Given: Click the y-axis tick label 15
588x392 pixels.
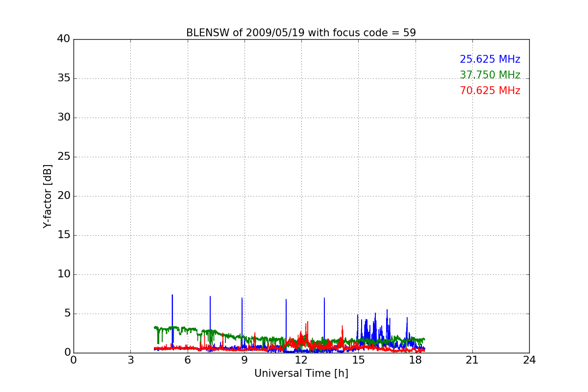Looking at the screenshot, I should [x=64, y=235].
